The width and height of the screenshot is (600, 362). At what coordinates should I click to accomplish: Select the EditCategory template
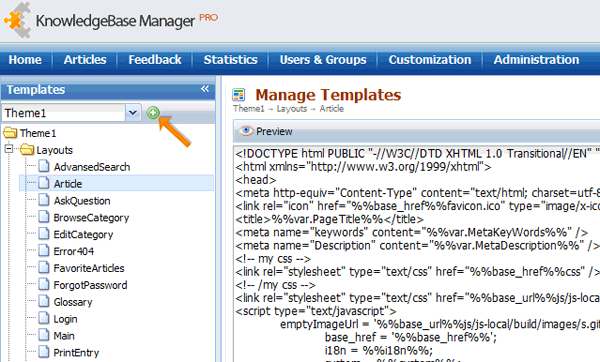[83, 235]
